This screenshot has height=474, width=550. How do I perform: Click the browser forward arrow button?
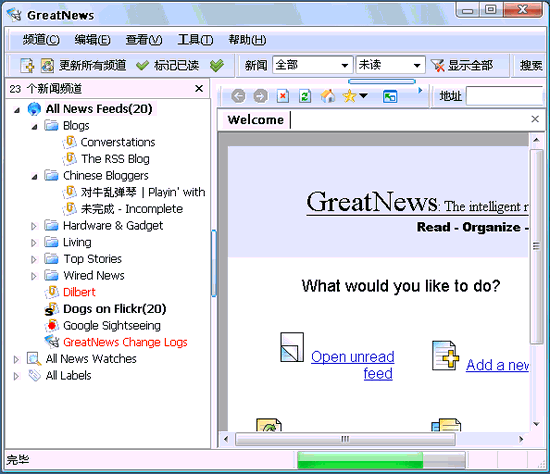[260, 96]
